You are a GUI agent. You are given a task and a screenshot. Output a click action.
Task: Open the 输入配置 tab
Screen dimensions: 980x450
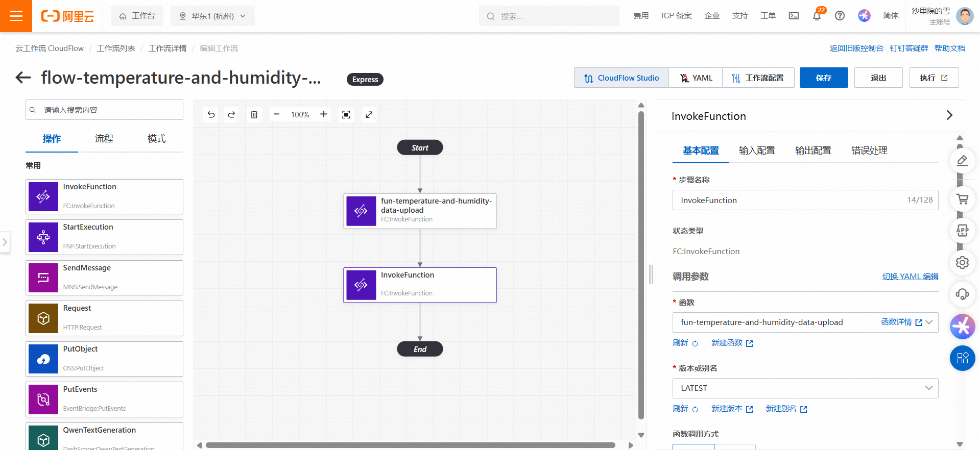(x=757, y=151)
